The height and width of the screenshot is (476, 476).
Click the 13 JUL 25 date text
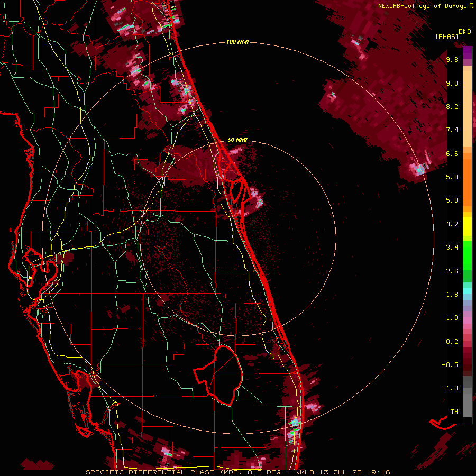341,472
